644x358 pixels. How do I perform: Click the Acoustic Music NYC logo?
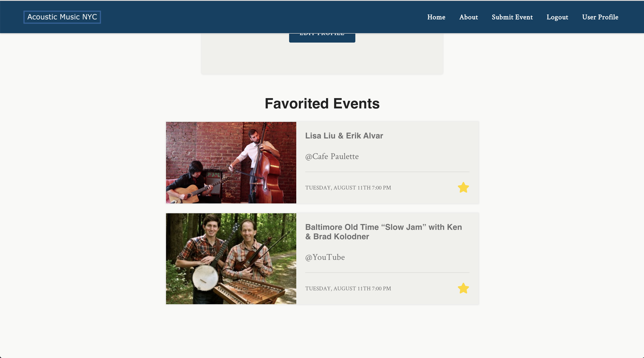[62, 17]
